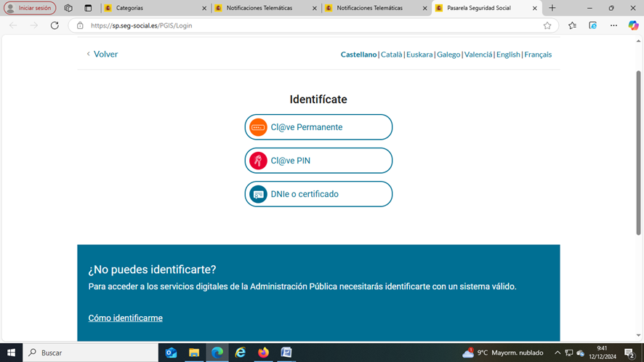Change language to Català

click(x=391, y=55)
